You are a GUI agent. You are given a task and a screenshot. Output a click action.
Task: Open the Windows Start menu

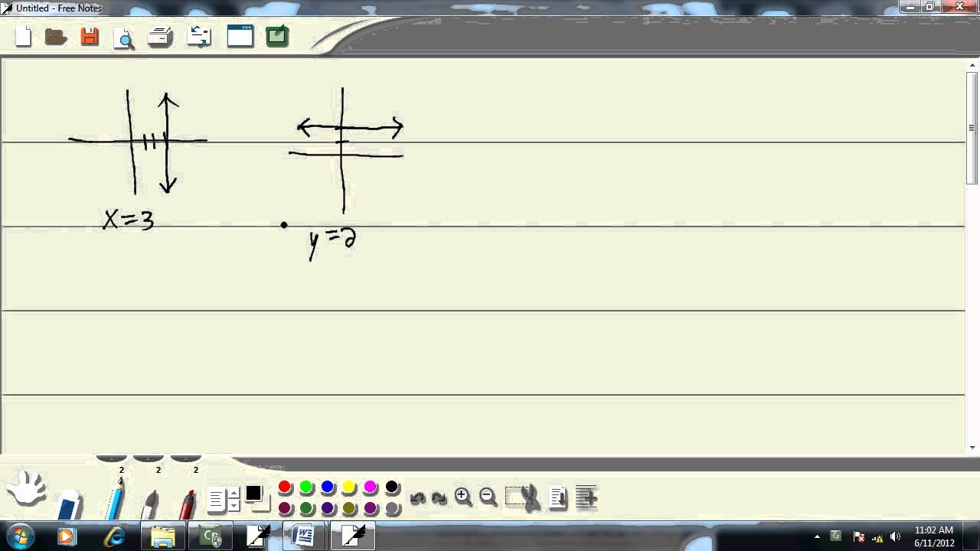(x=19, y=536)
